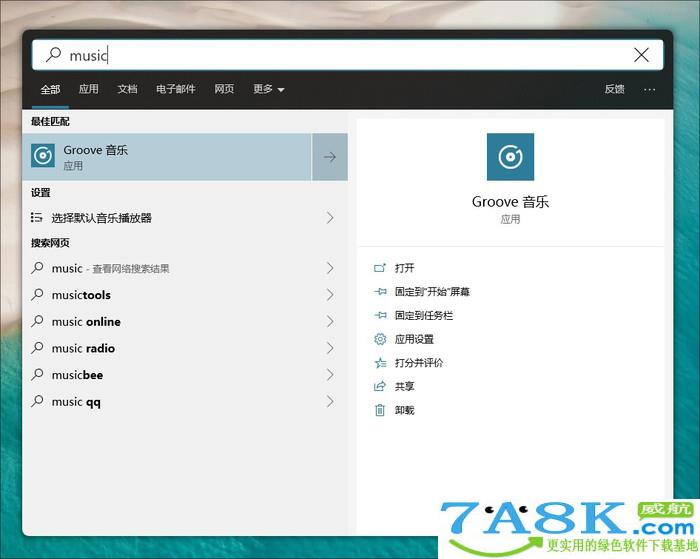Click the search magnifier icon in search box

[54, 55]
